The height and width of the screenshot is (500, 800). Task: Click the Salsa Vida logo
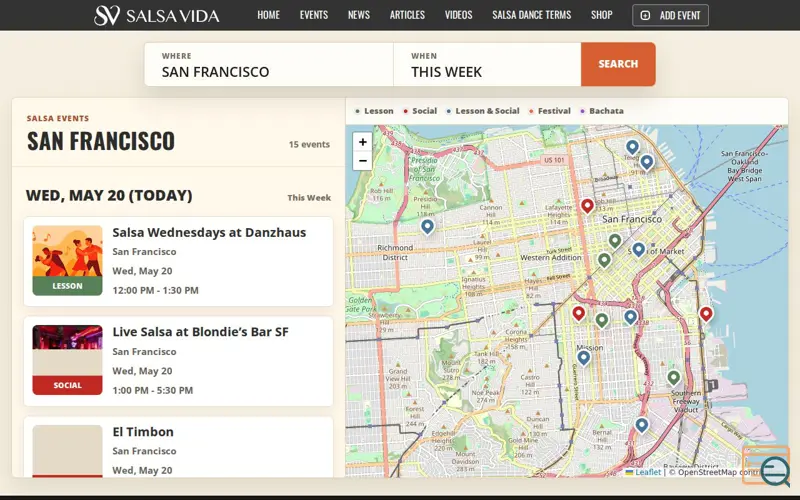[x=157, y=15]
